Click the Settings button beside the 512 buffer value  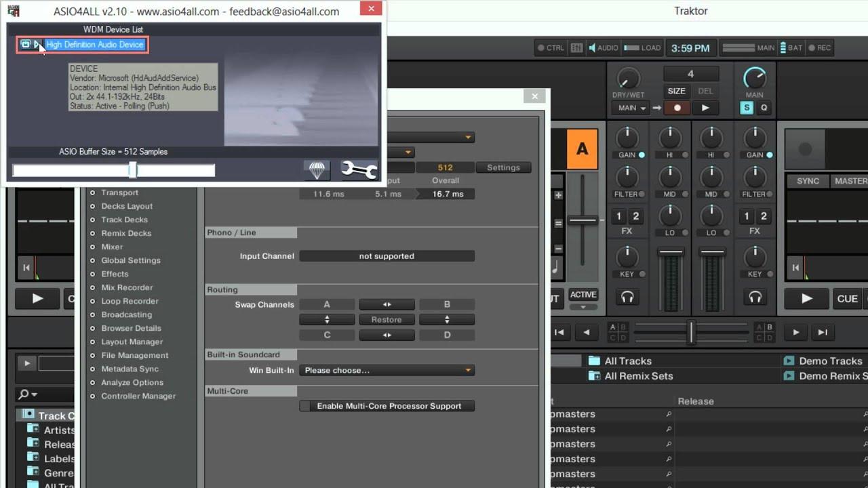click(503, 167)
